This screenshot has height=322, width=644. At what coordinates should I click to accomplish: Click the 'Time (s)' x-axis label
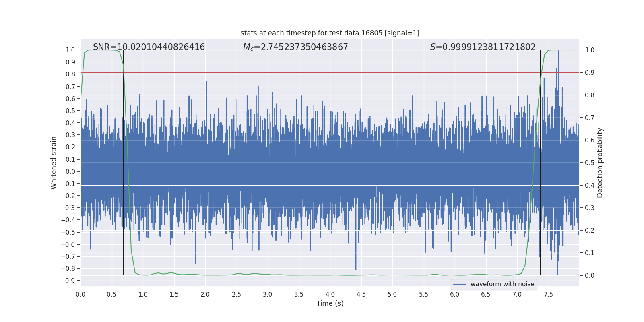pos(330,303)
